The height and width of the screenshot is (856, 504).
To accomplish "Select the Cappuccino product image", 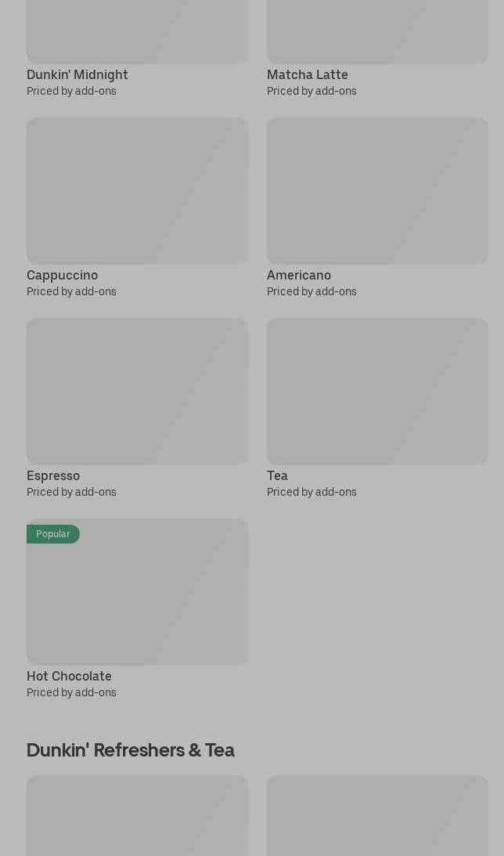I will [x=137, y=191].
